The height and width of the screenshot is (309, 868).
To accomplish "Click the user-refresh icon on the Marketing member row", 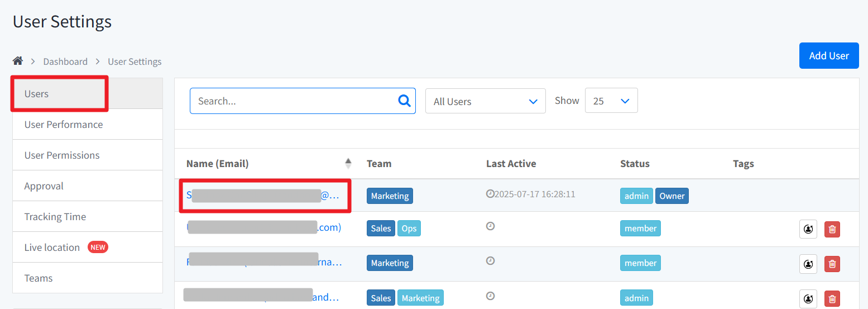I will pos(808,264).
